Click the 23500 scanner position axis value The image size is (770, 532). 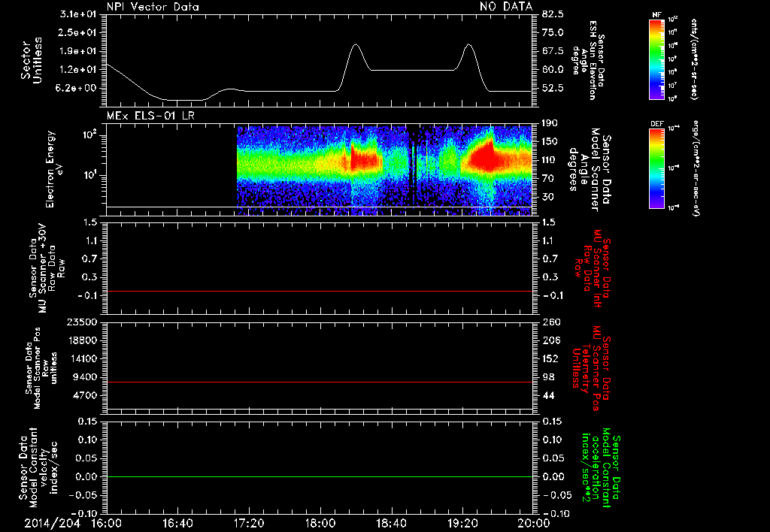point(81,322)
